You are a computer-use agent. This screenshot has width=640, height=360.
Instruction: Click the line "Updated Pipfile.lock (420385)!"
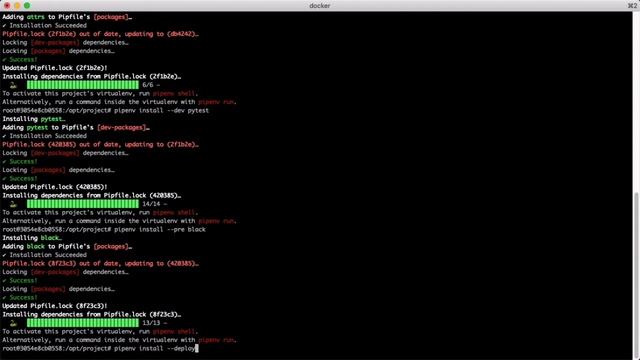(55, 187)
